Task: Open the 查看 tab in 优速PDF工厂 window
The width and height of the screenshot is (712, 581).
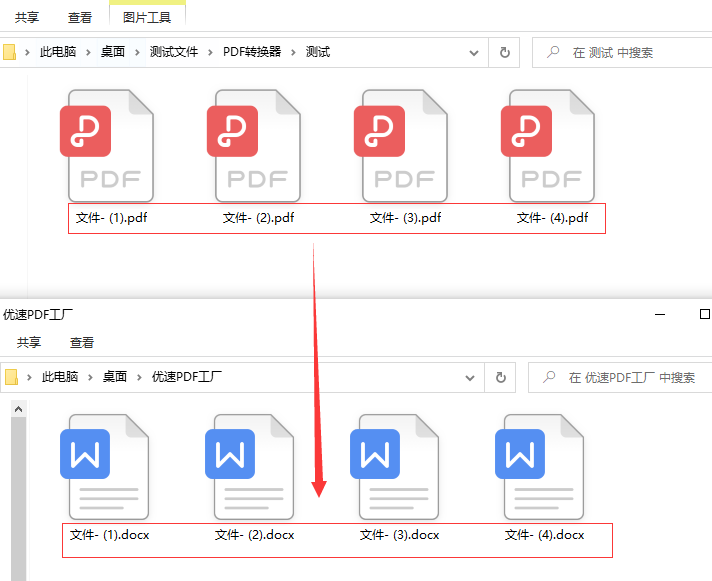Action: click(82, 343)
